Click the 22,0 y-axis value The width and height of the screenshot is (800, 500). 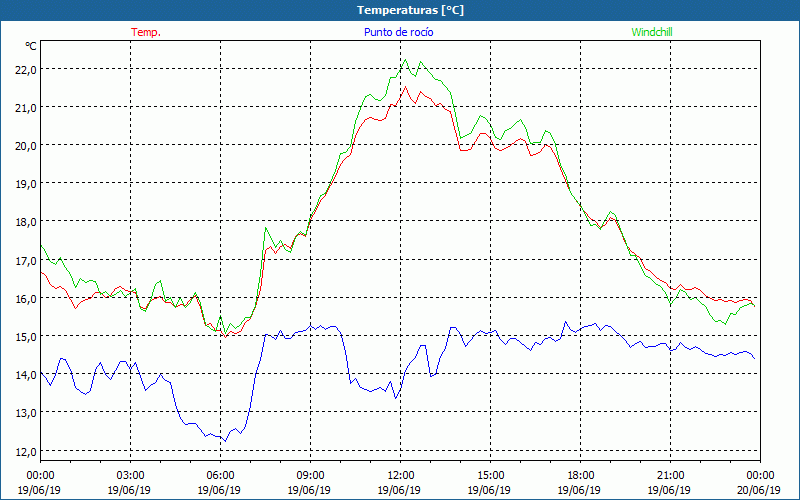coord(26,70)
